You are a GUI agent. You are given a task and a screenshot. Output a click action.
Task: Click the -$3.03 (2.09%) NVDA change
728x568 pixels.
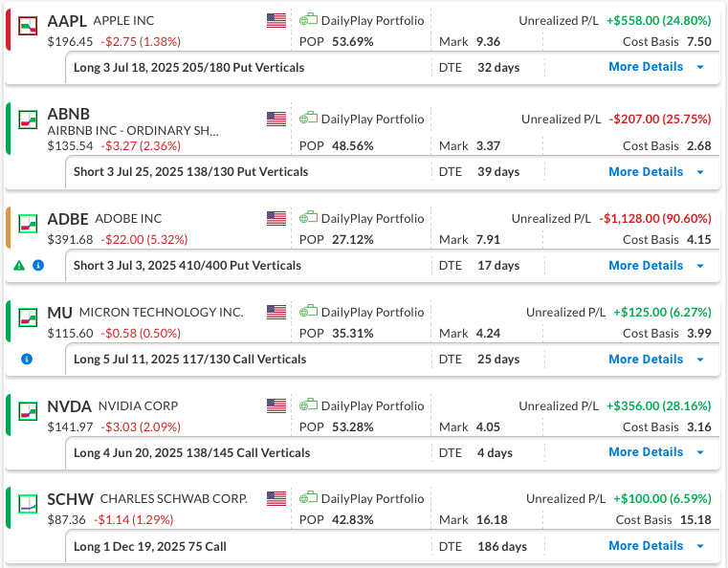coord(141,427)
